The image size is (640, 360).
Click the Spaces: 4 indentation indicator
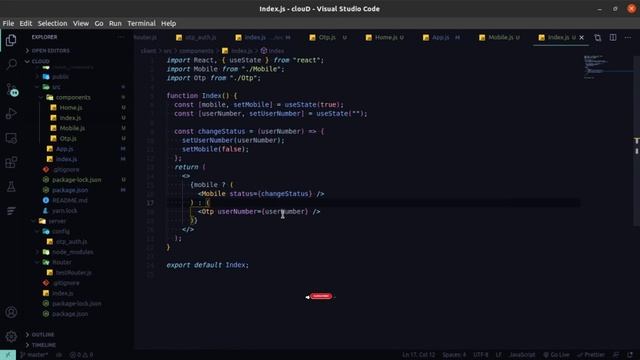(454, 355)
